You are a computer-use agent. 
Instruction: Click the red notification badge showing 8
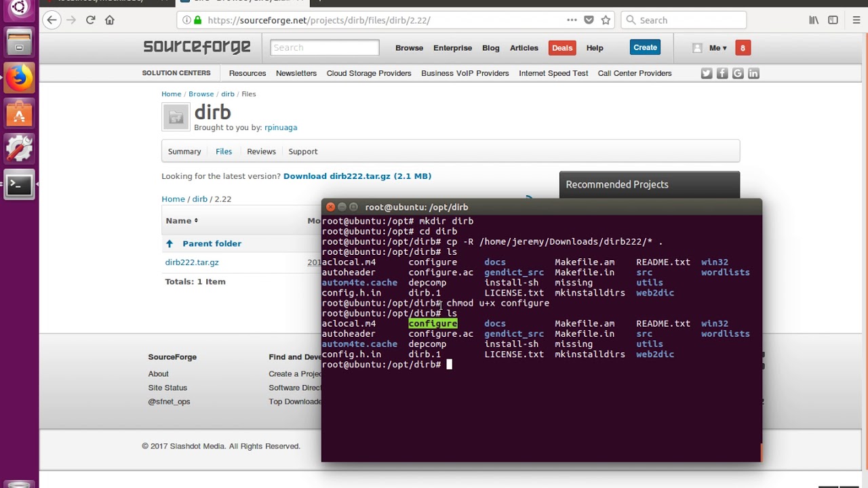coord(743,48)
